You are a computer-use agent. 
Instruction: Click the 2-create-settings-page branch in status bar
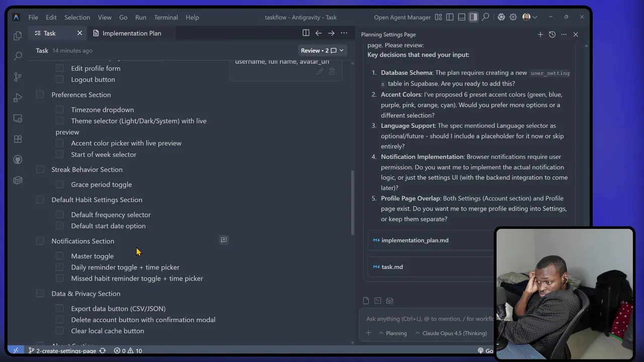pos(62,350)
